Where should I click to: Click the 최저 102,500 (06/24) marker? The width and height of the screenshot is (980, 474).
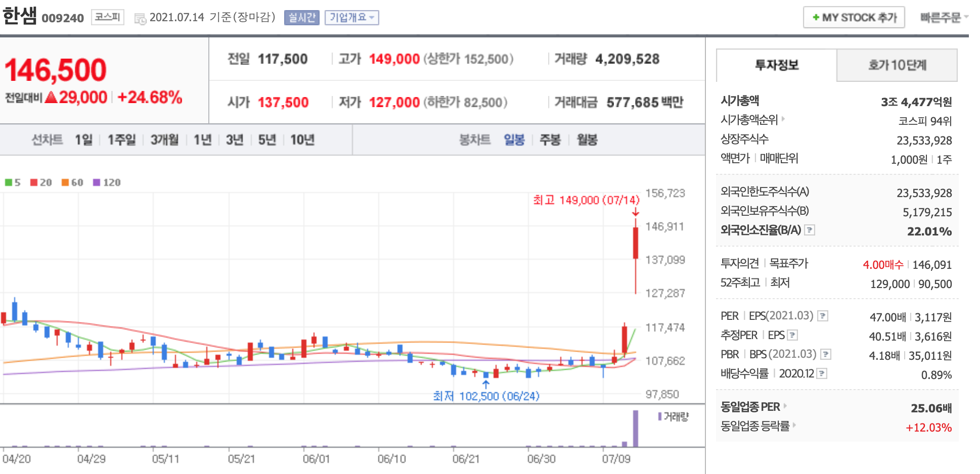486,396
